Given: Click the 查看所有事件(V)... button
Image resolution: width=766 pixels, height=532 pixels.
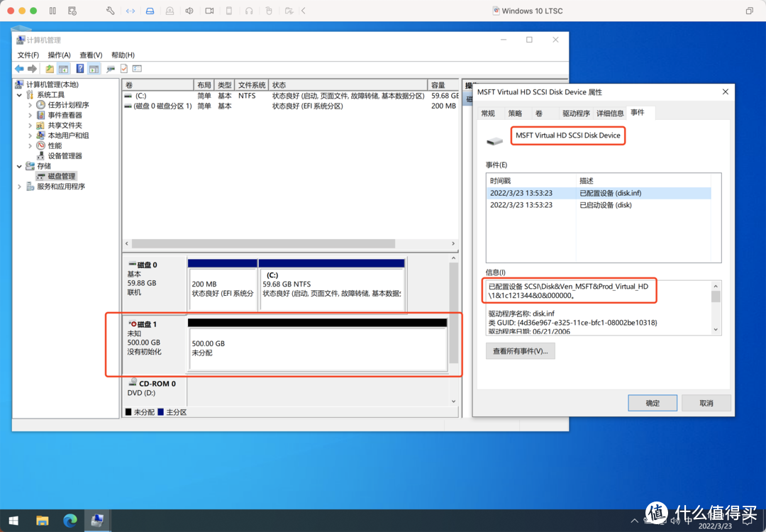Looking at the screenshot, I should 521,350.
